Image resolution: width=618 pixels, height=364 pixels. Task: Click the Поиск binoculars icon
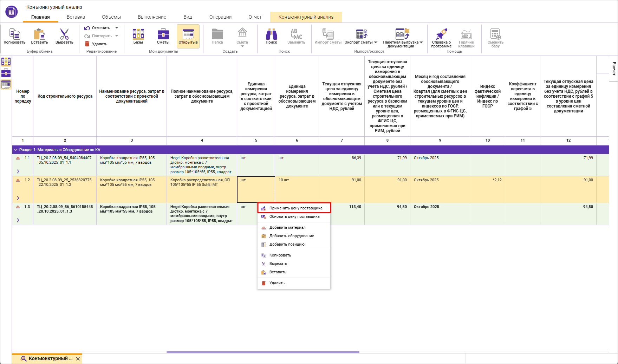[271, 34]
